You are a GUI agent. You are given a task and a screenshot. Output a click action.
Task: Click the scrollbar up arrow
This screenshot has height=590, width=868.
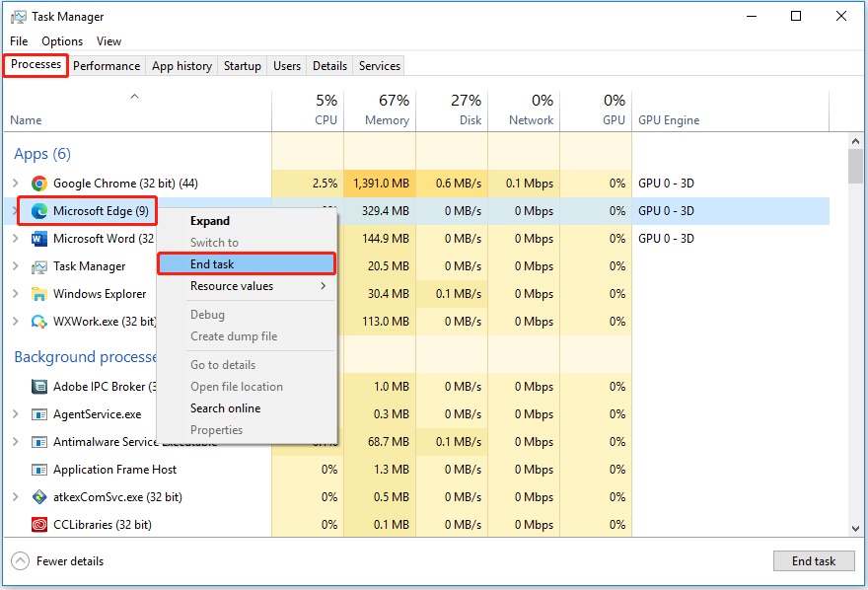coord(855,141)
